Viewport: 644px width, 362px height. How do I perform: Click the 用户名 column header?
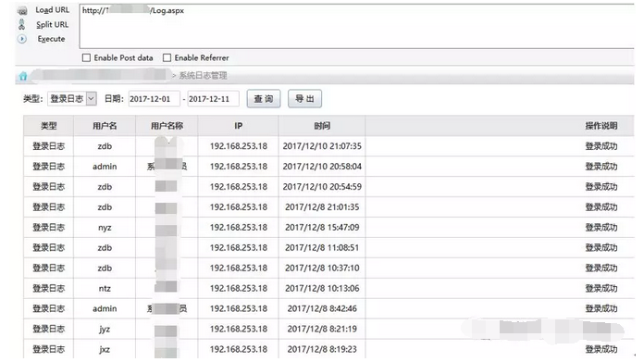coord(105,126)
